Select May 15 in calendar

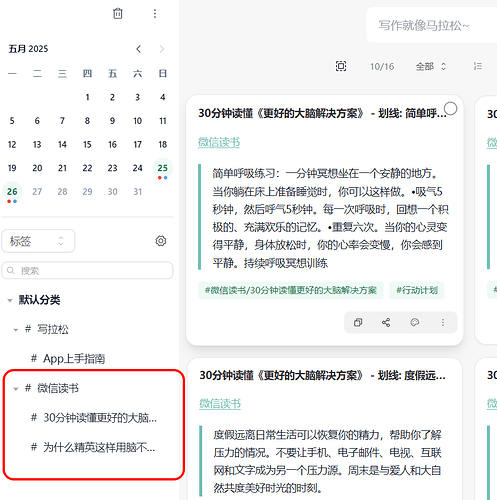click(87, 144)
